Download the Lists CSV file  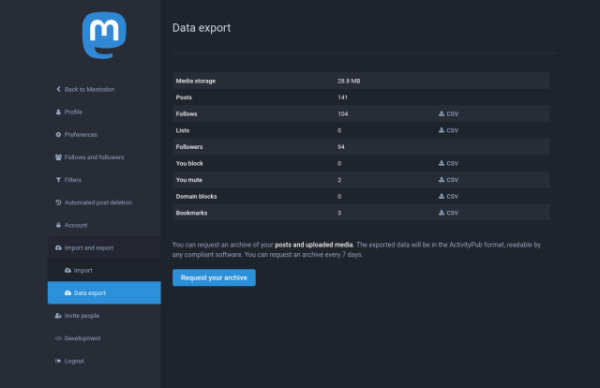click(x=448, y=130)
